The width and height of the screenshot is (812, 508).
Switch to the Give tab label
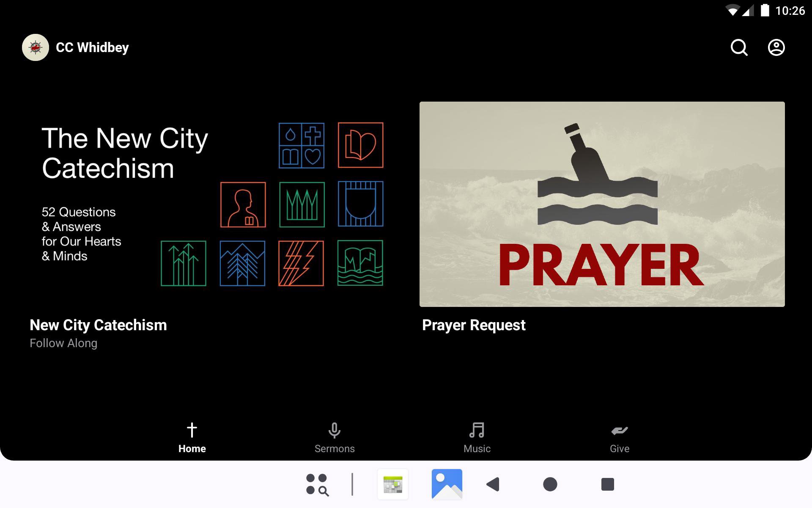619,449
